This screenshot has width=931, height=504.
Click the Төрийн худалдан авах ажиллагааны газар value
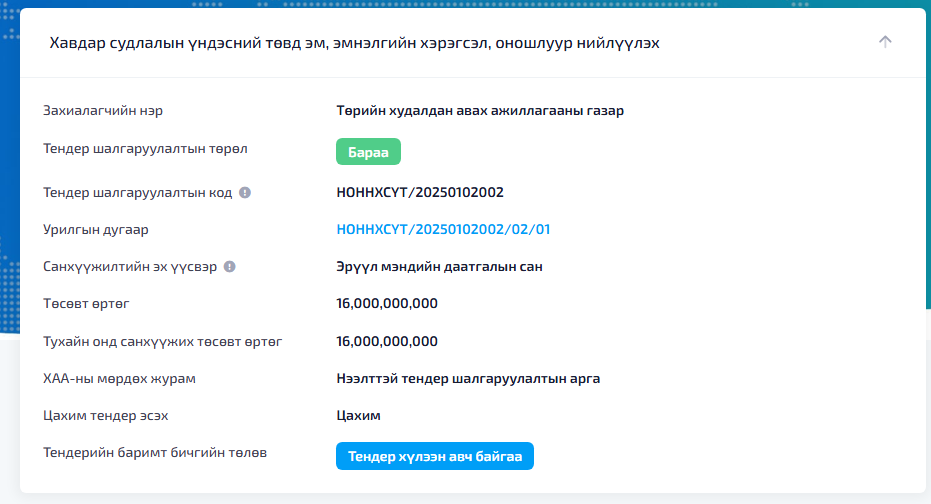point(480,111)
